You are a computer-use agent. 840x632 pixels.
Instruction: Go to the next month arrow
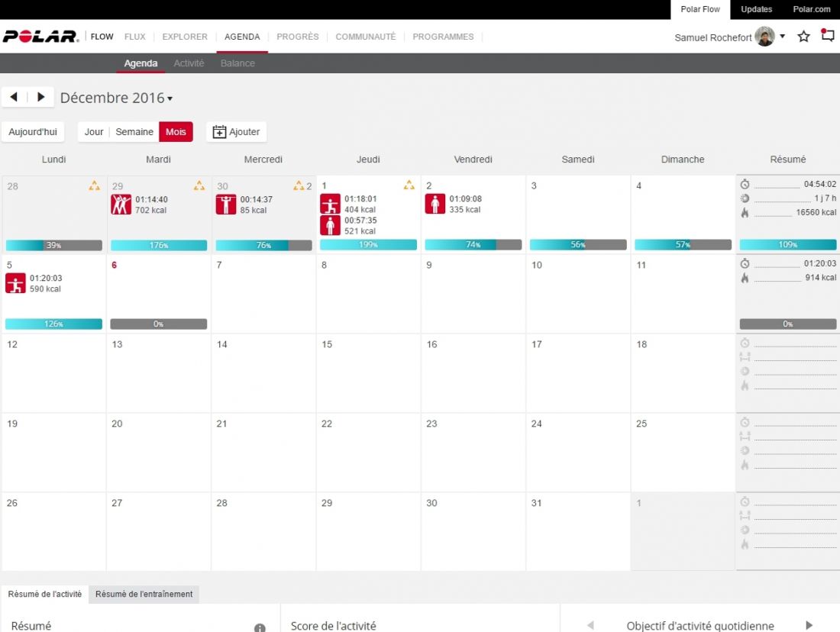(41, 97)
